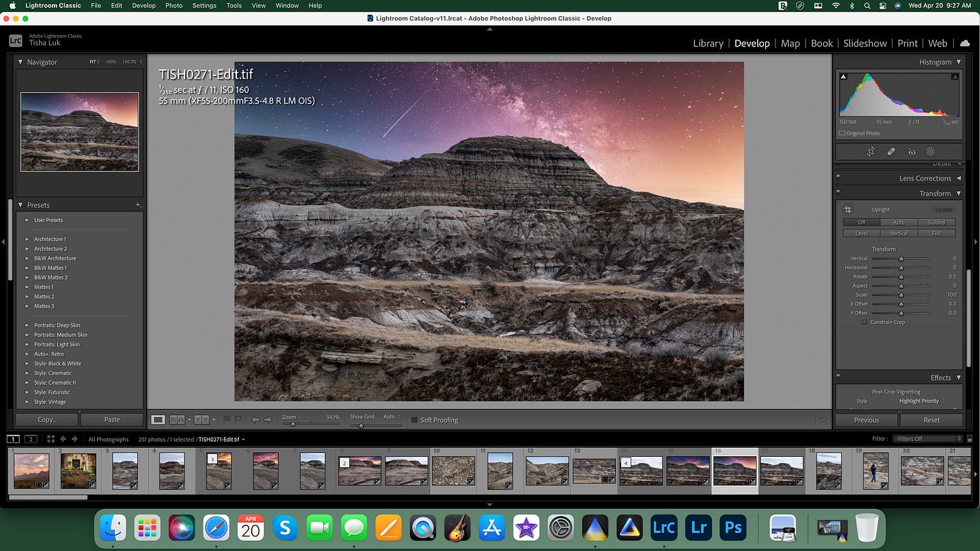Go to previous photo arrow in toolbar
The image size is (980, 551).
pyautogui.click(x=255, y=420)
